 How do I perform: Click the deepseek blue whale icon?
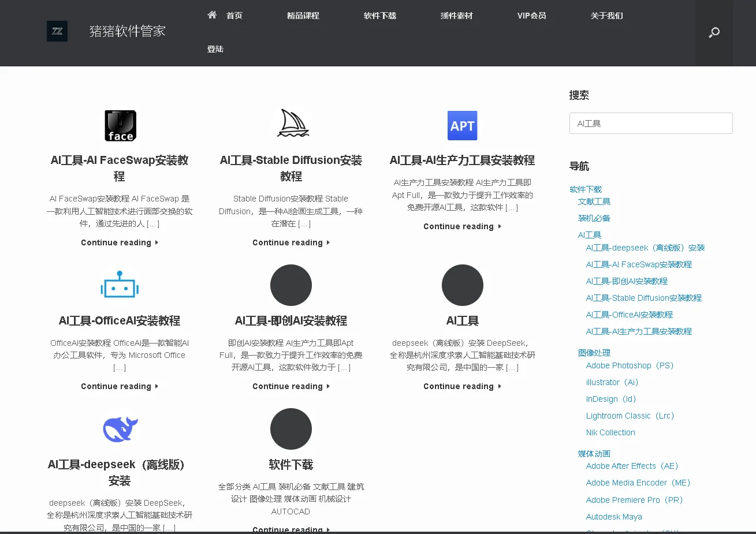(x=120, y=428)
